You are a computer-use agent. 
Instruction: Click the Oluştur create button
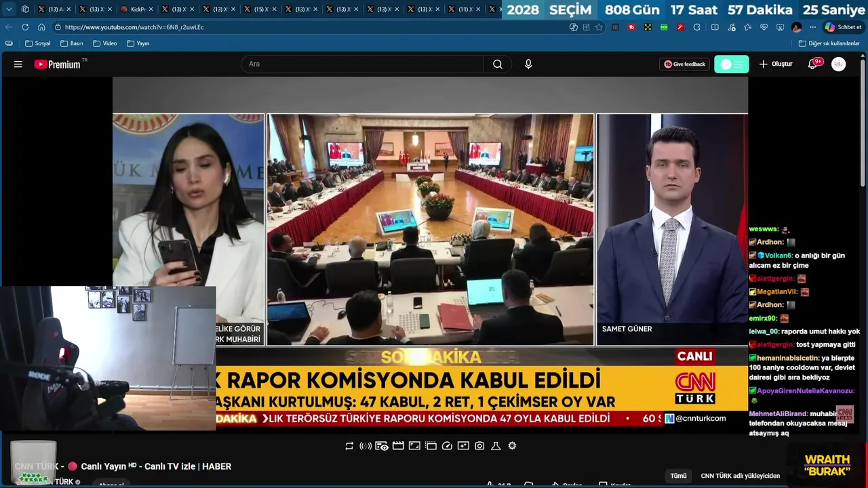775,64
